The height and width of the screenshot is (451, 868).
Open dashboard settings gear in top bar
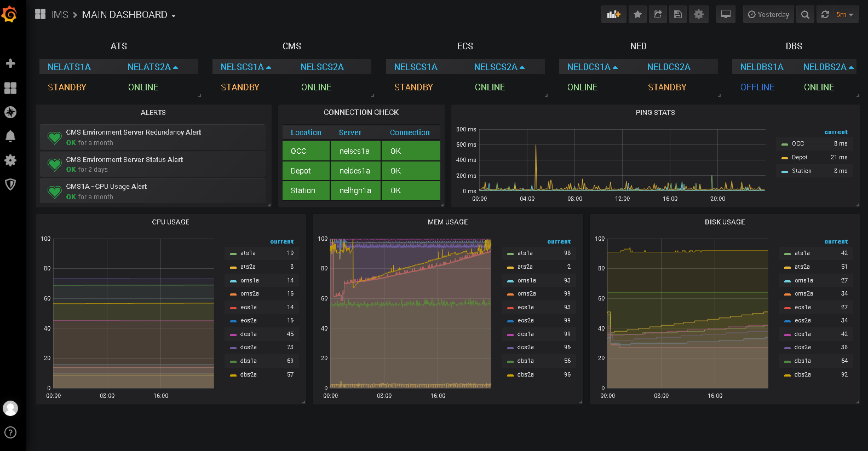coord(699,15)
